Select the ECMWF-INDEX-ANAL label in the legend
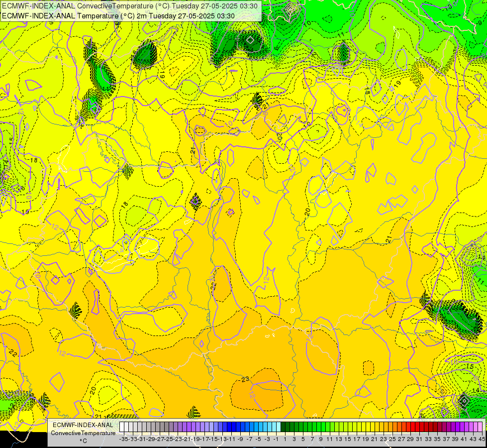The height and width of the screenshot is (448, 487). [x=83, y=425]
